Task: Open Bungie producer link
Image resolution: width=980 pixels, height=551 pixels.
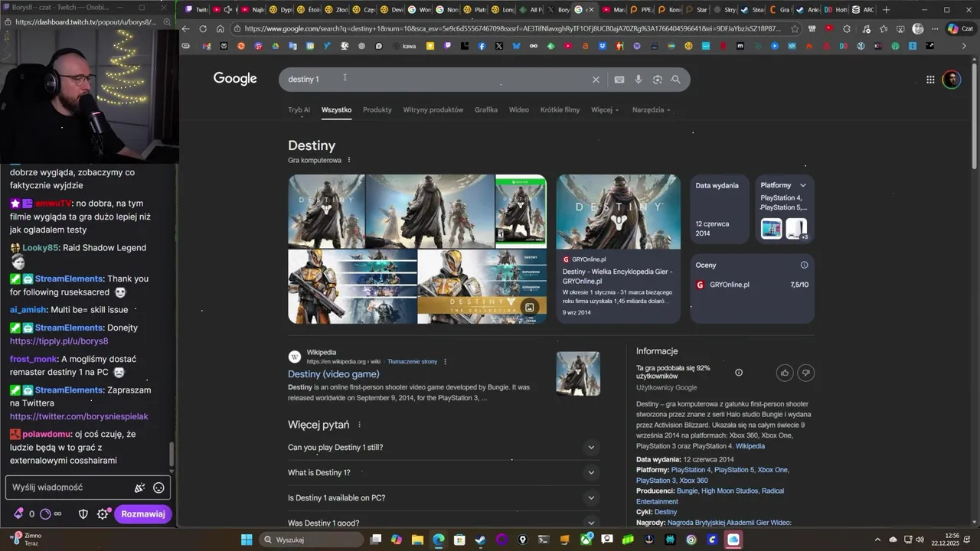Action: [687, 491]
